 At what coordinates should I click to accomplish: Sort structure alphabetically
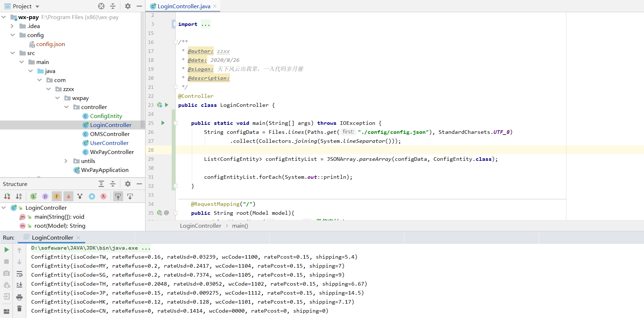click(19, 196)
